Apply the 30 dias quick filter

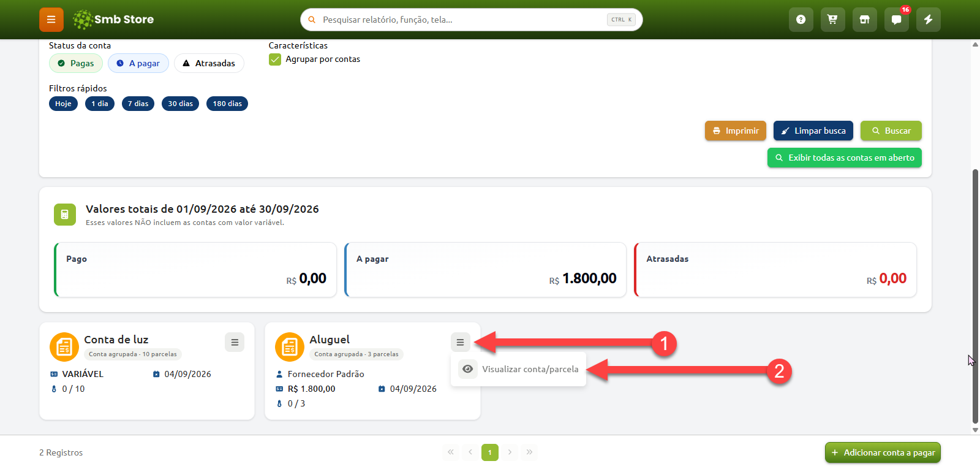tap(180, 104)
